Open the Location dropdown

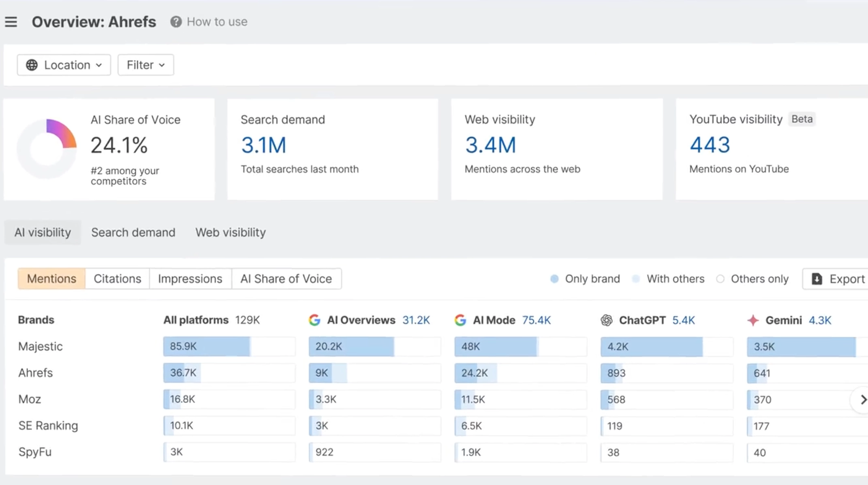coord(64,65)
